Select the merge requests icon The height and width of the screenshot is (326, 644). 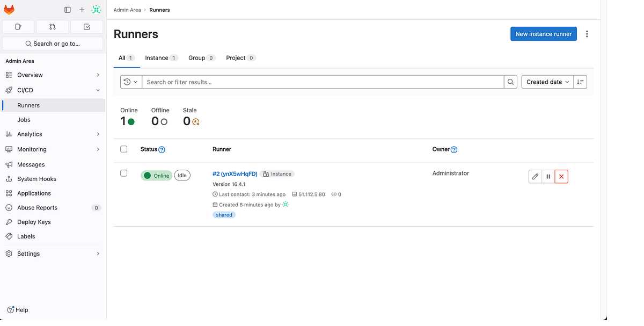point(52,26)
